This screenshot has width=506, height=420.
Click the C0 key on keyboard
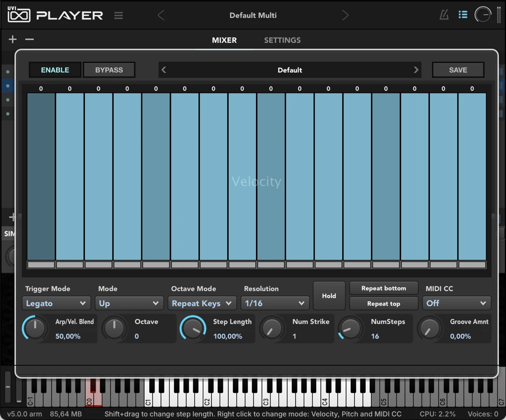coord(90,400)
